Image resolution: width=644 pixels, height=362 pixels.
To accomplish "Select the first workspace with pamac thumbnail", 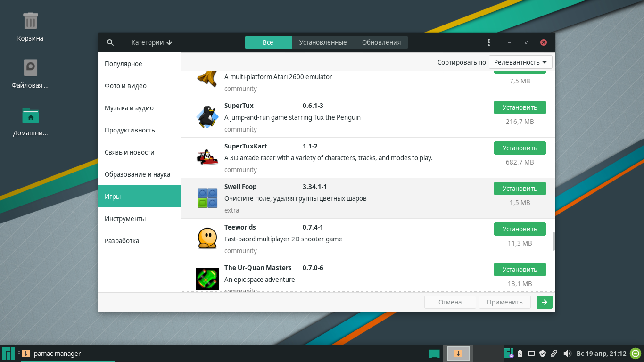I will pyautogui.click(x=458, y=354).
